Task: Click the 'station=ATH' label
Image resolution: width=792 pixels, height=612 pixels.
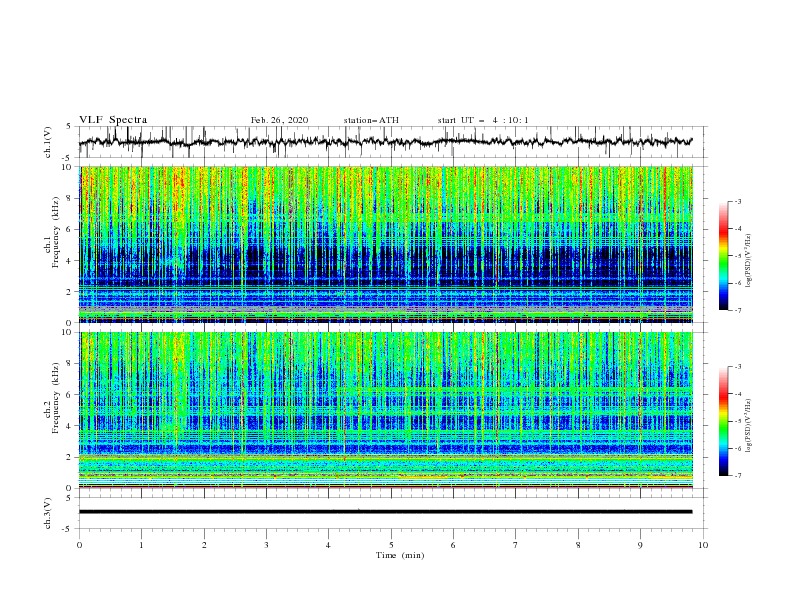Action: pyautogui.click(x=371, y=120)
